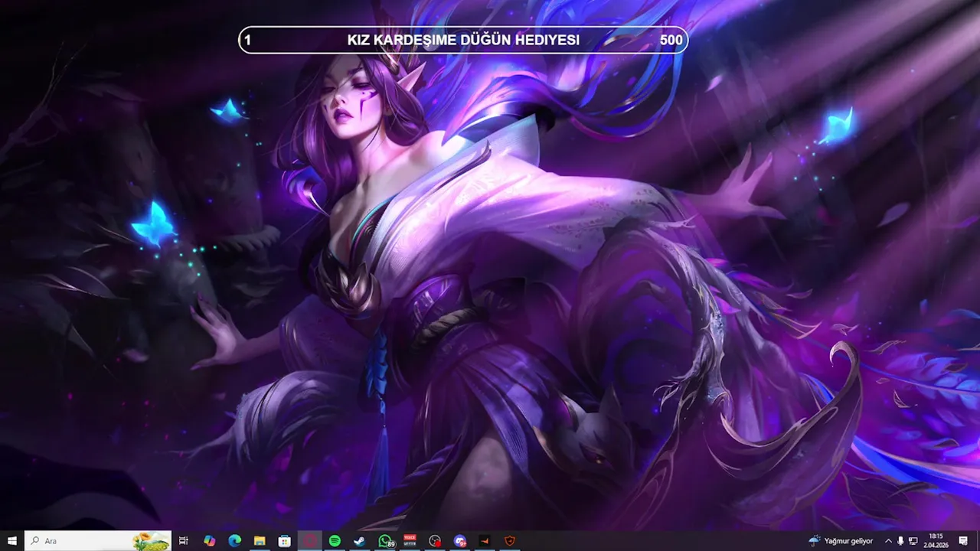Screen dimensions: 980x551
Task: Click the goal current value 1
Action: [247, 40]
